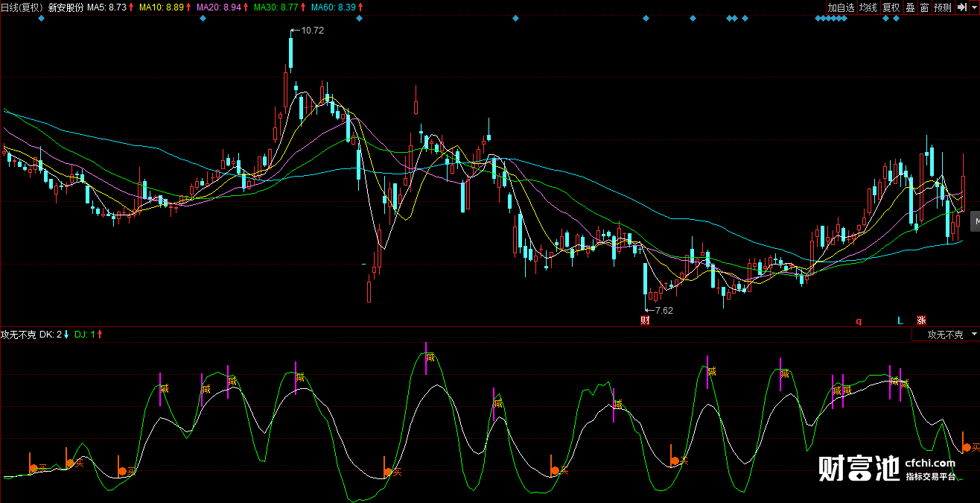Click the 10.72 high price label
This screenshot has width=980, height=503.
[312, 31]
